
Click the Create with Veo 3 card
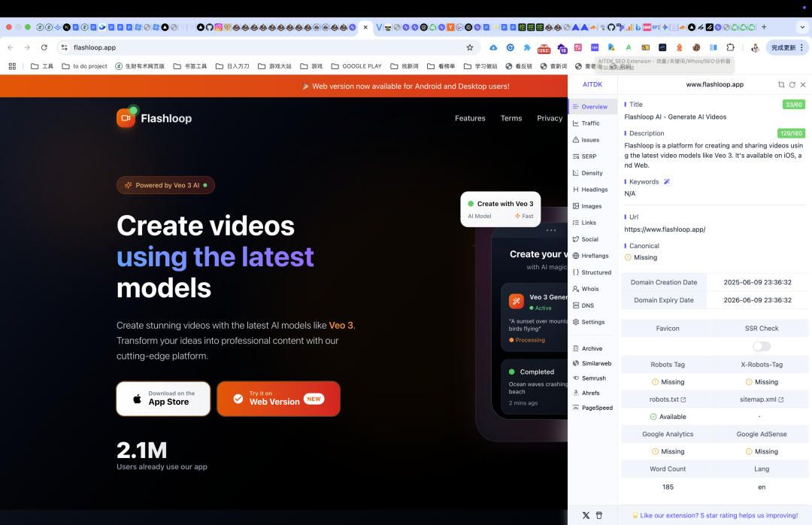coord(500,209)
